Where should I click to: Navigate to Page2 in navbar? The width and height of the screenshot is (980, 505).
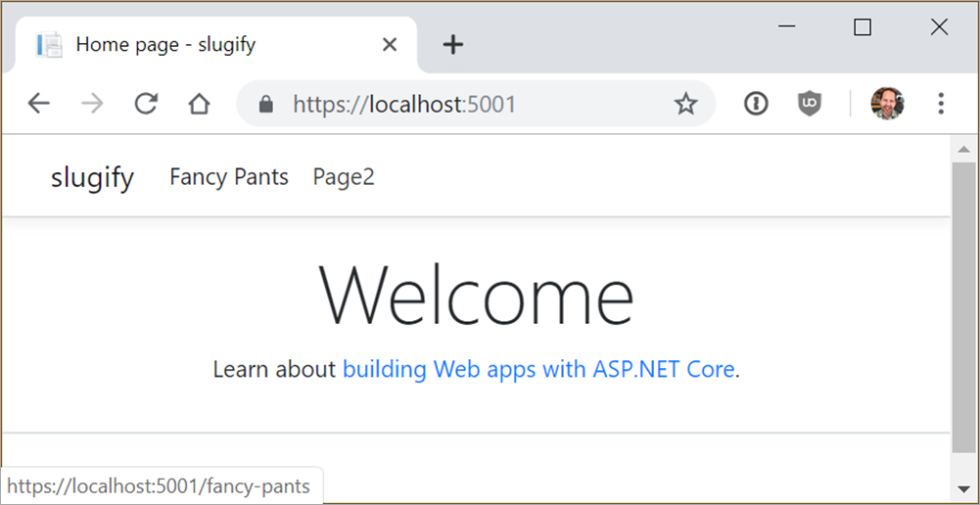pos(344,177)
